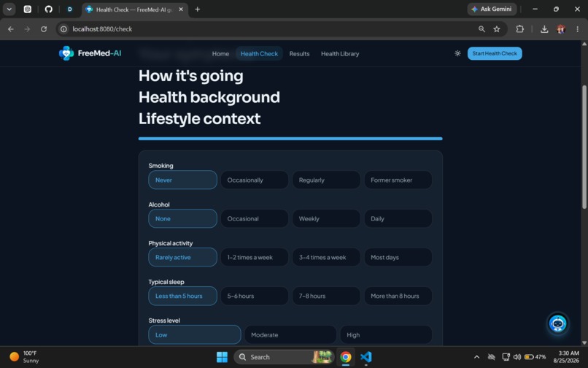The image size is (588, 368).
Task: Click the site info icon in address bar
Action: 63,29
